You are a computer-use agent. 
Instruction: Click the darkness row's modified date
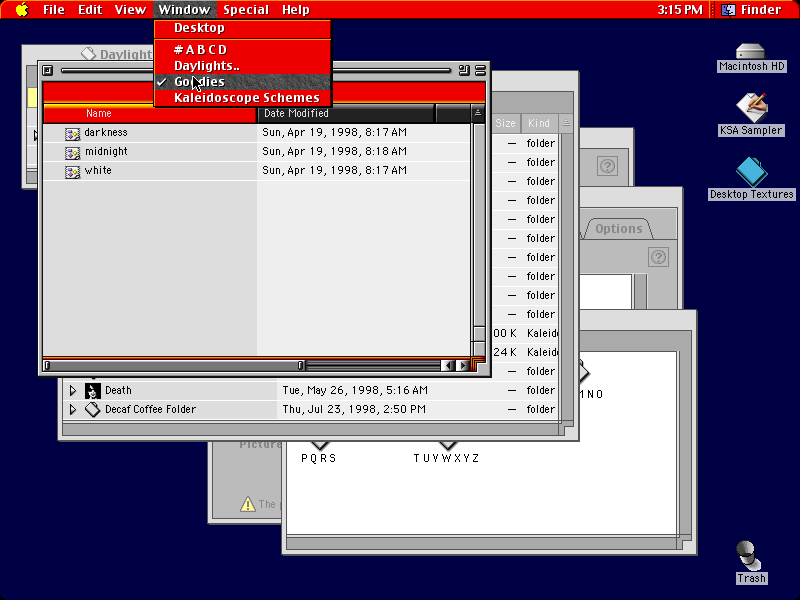click(334, 133)
